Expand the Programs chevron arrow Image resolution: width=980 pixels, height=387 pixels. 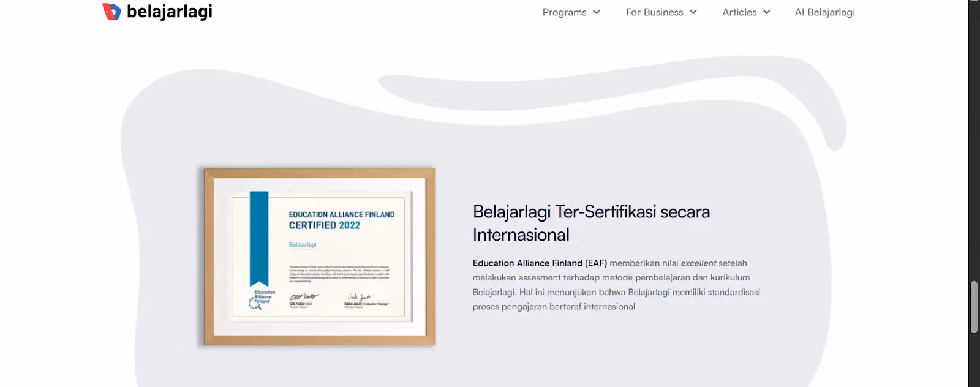click(597, 12)
